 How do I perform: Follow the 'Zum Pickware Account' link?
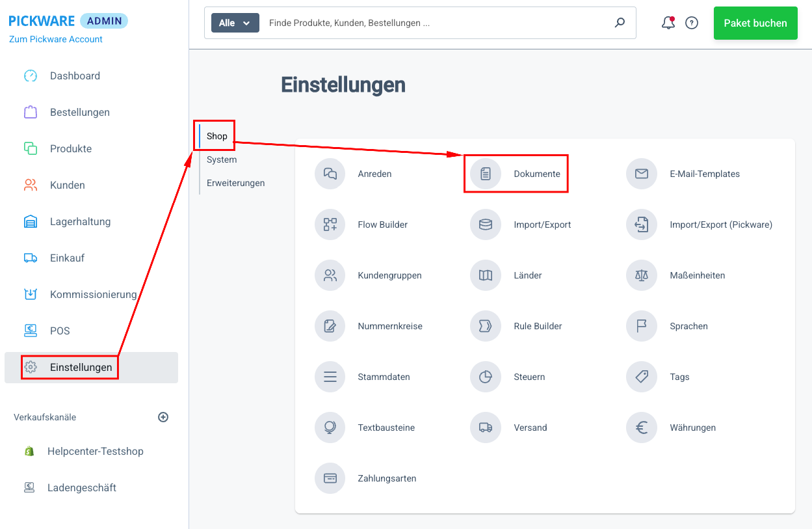click(56, 39)
